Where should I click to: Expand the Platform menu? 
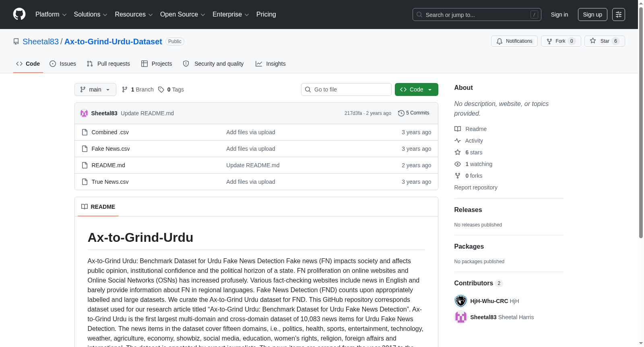[51, 15]
